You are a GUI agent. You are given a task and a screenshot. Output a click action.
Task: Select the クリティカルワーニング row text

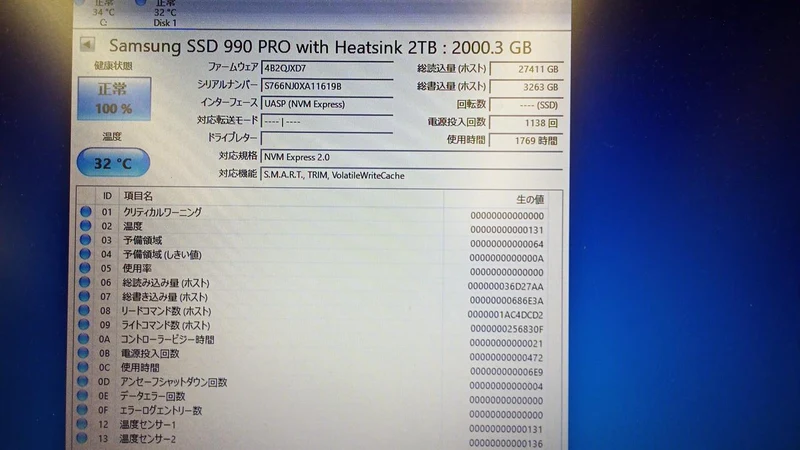coord(162,212)
